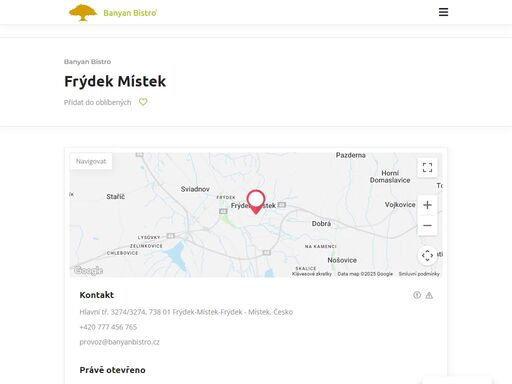Click the warning triangle icon beside Kontakt
The width and height of the screenshot is (512, 384).
pyautogui.click(x=429, y=295)
